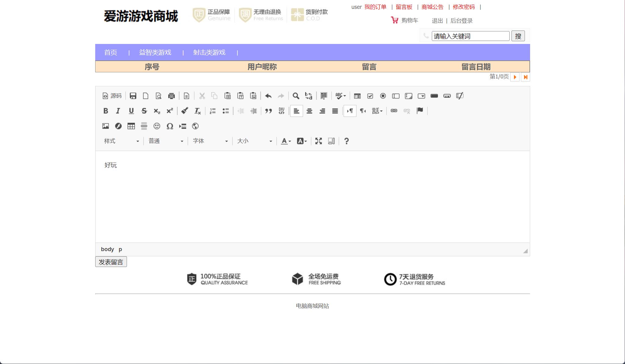Go to the 首页 navigation tab
625x364 pixels.
tap(110, 52)
